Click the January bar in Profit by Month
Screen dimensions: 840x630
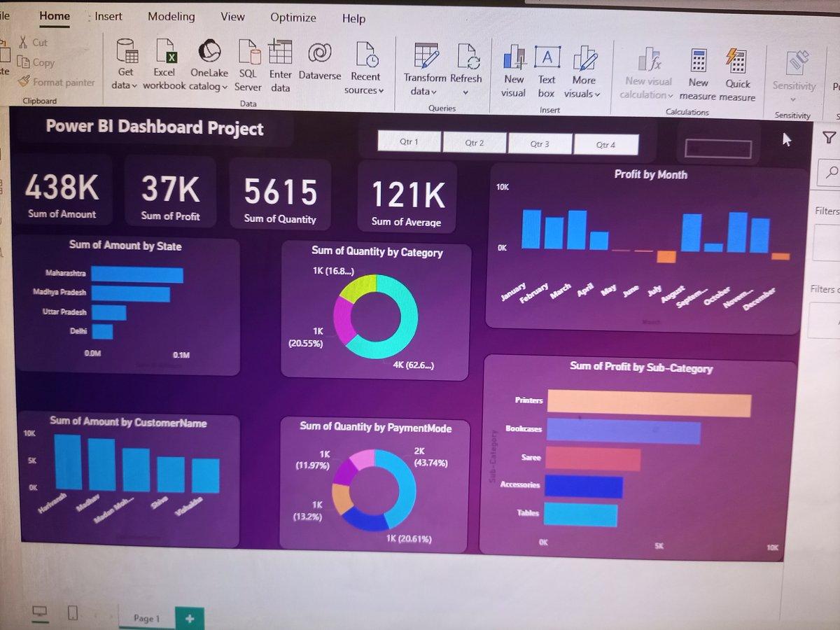point(531,230)
